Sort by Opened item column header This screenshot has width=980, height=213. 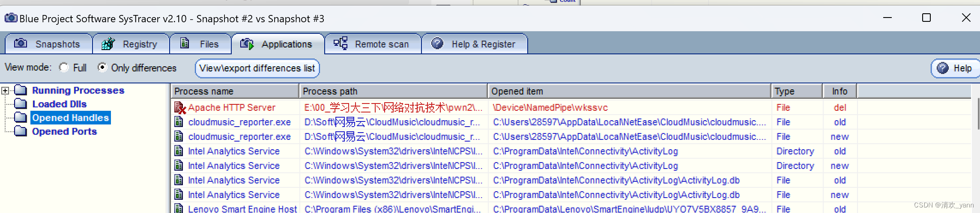point(630,91)
